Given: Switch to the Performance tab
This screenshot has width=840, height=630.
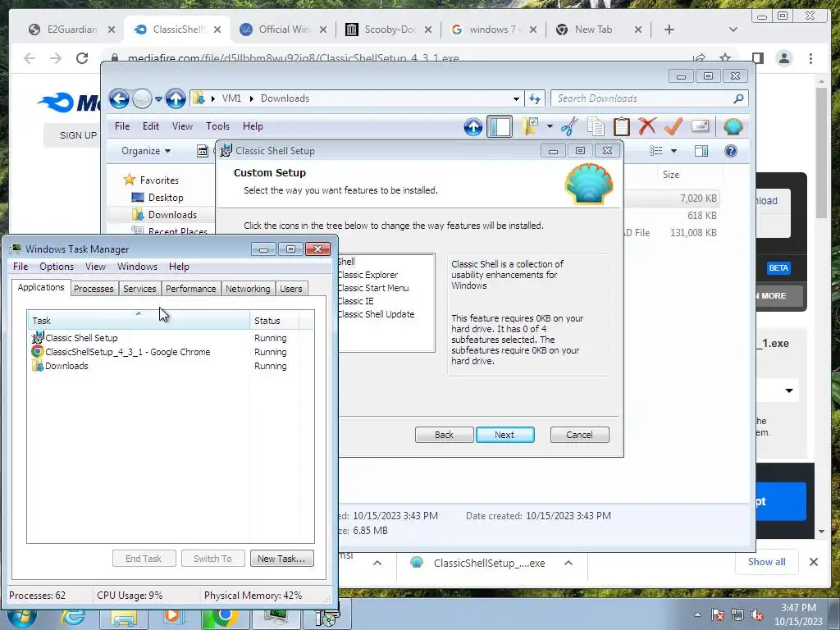Looking at the screenshot, I should (x=190, y=289).
